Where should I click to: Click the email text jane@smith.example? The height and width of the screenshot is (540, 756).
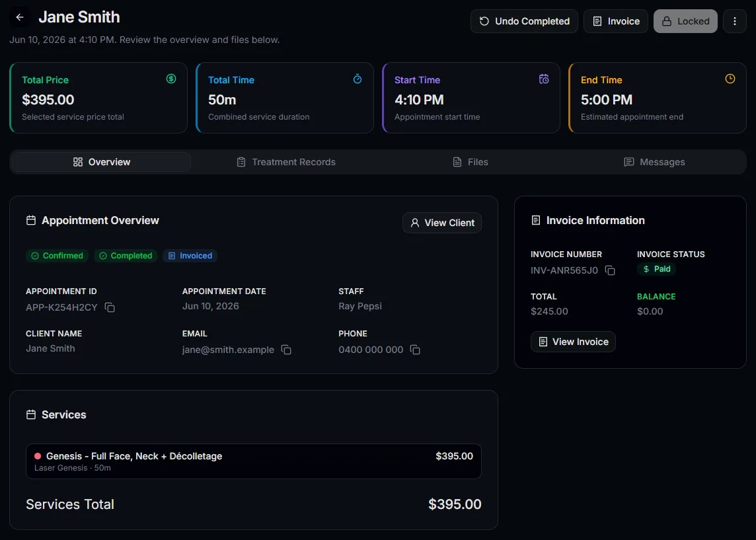point(228,350)
